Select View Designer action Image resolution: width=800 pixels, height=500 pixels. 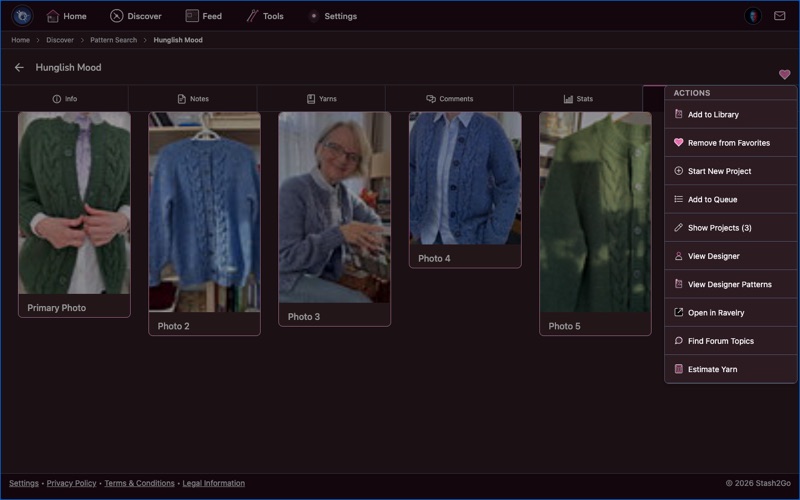point(731,256)
